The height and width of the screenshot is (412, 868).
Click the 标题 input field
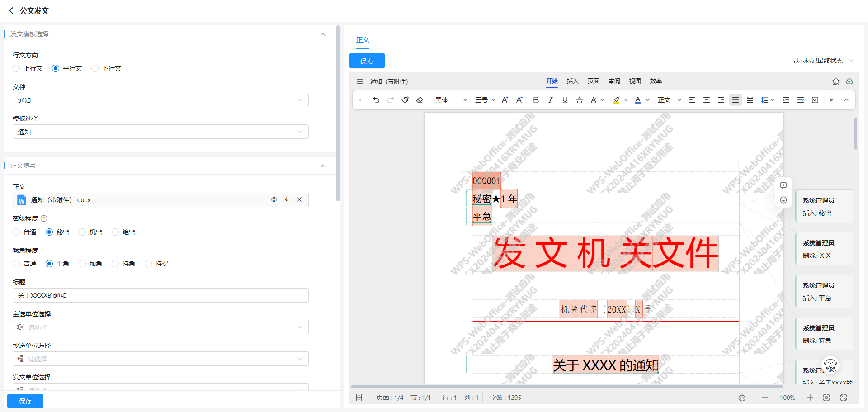[x=160, y=295]
